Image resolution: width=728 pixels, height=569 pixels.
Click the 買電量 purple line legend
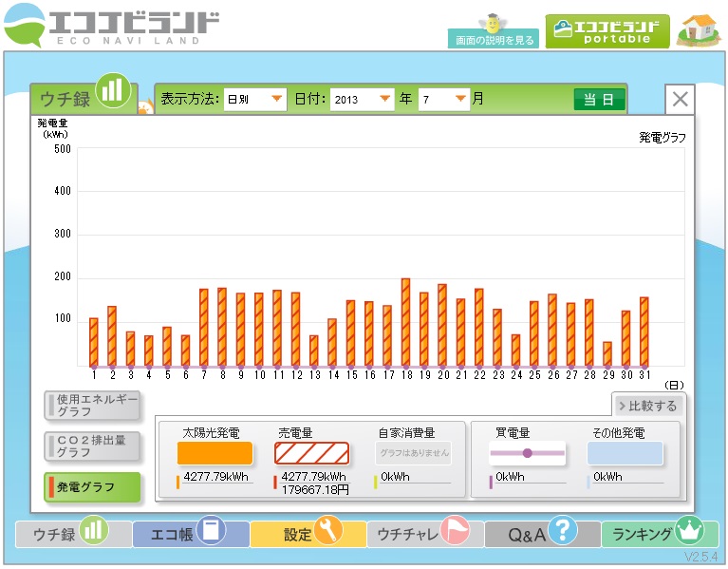click(528, 453)
